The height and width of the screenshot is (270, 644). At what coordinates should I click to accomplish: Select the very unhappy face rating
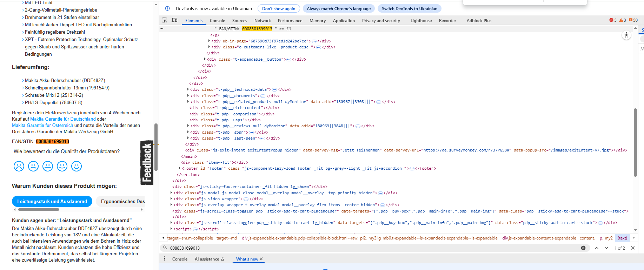(19, 166)
